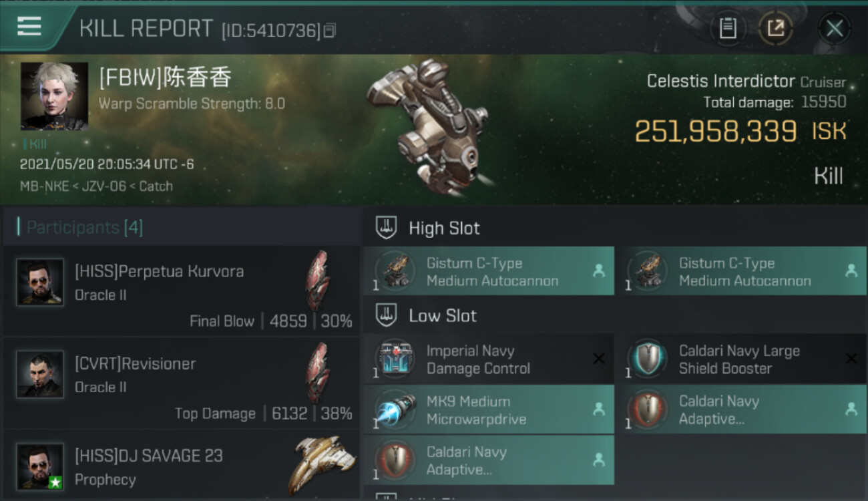Image resolution: width=868 pixels, height=501 pixels.
Task: Open the hamburger menu button
Action: [29, 27]
